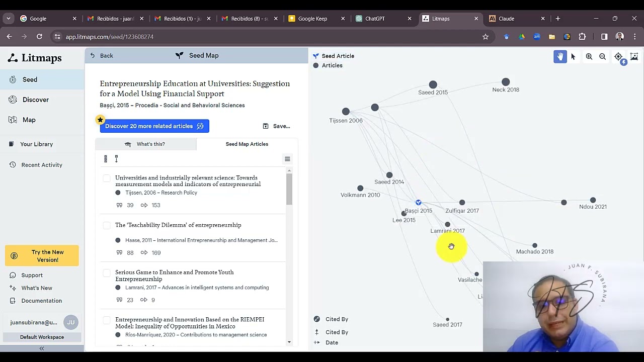Viewport: 644px width, 362px height.
Task: Click the Saeed 2015 node on map
Action: [x=433, y=84]
